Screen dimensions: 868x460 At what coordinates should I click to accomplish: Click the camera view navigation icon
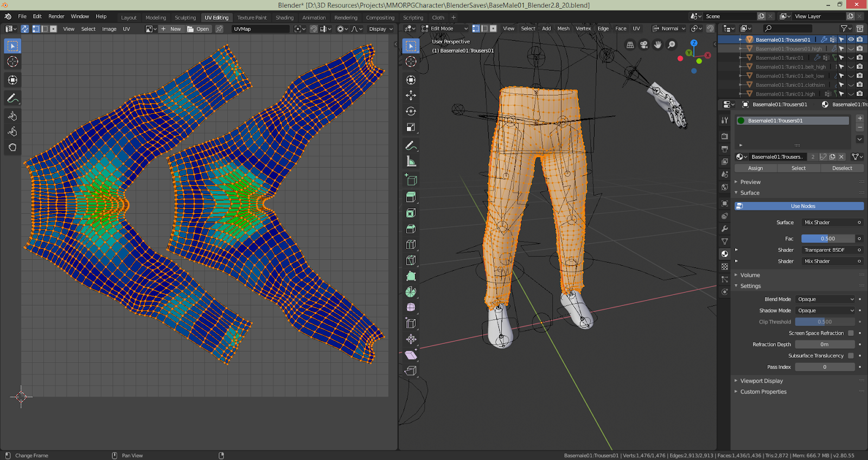tap(643, 45)
